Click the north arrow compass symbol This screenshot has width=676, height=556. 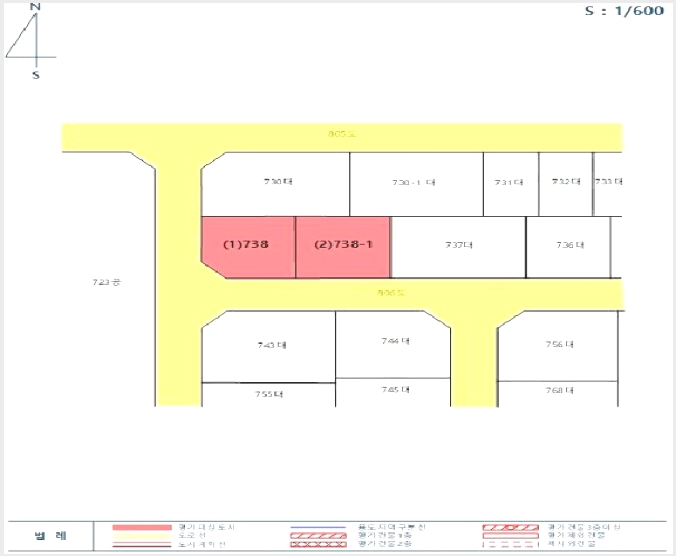31,41
